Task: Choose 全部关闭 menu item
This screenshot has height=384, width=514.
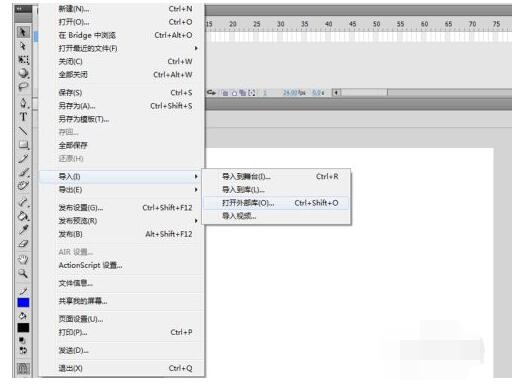Action: tap(122, 75)
